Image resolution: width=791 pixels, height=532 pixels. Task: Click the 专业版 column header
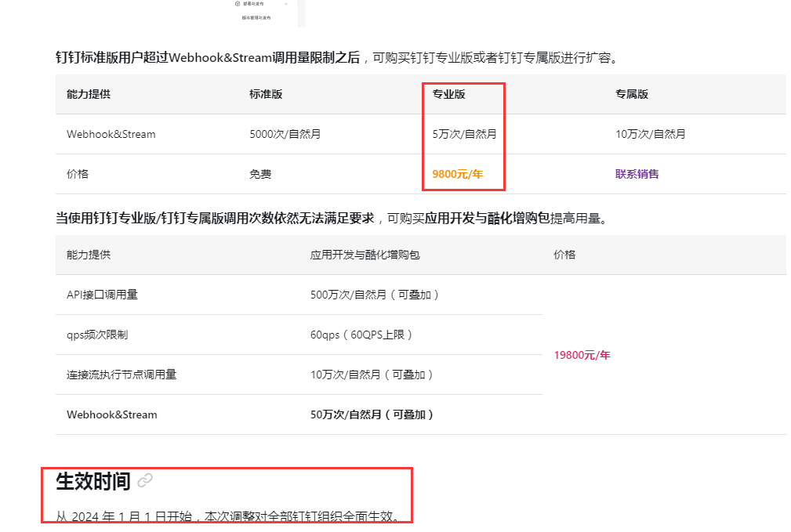click(x=448, y=94)
